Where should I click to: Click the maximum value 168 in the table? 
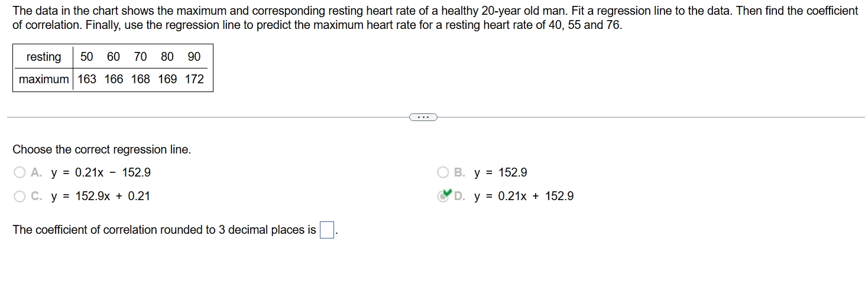click(x=141, y=79)
